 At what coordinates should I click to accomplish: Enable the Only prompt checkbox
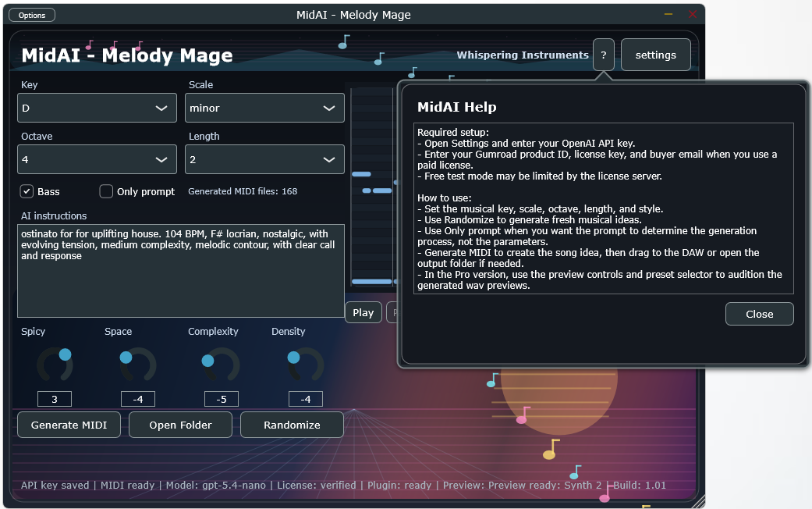click(106, 191)
